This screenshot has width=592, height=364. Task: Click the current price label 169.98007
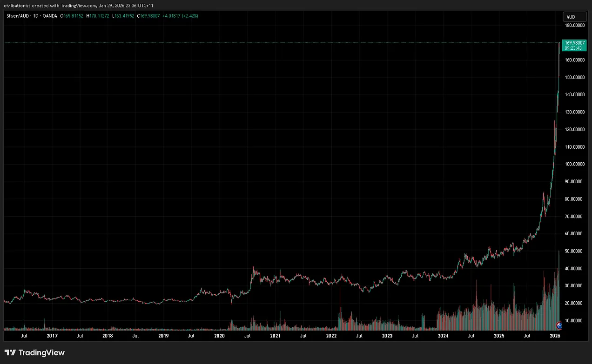click(574, 42)
